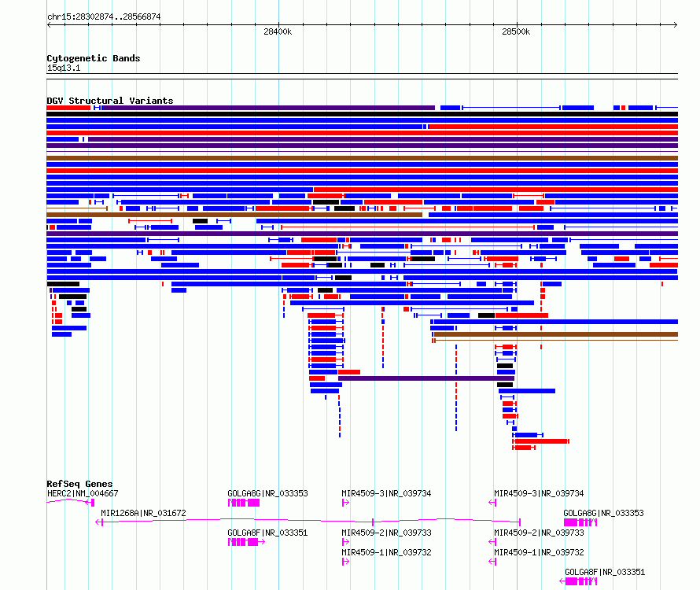
Task: Select GOLGA8G|NR_033353 label left of MIR4509-3
Action: coord(268,493)
